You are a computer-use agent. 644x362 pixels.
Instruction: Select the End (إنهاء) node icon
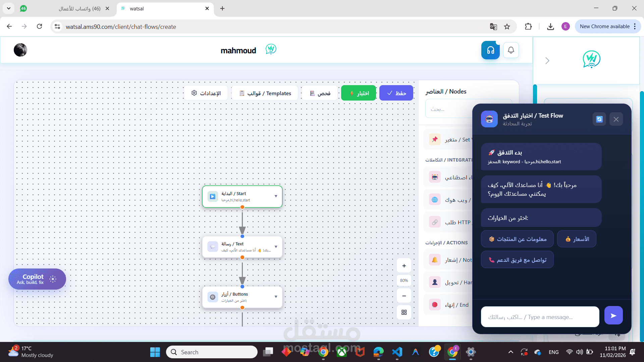tap(435, 304)
